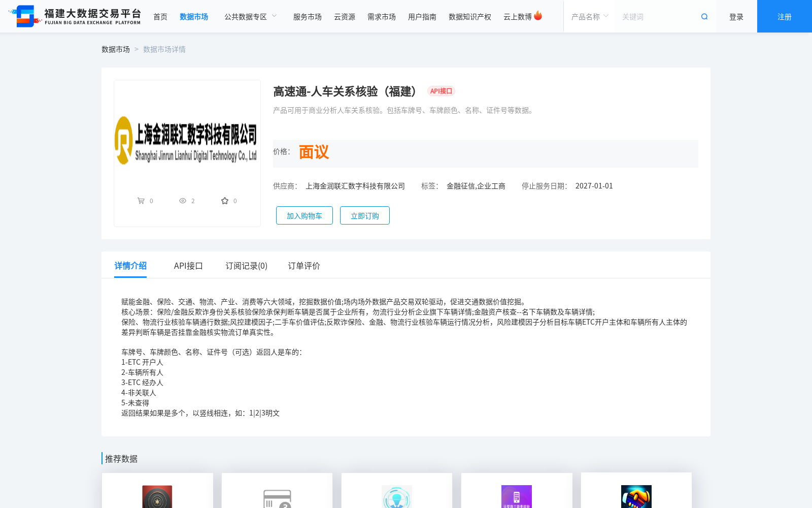Click the 立即订购 button
Screen dimensions: 812x508
(x=365, y=215)
